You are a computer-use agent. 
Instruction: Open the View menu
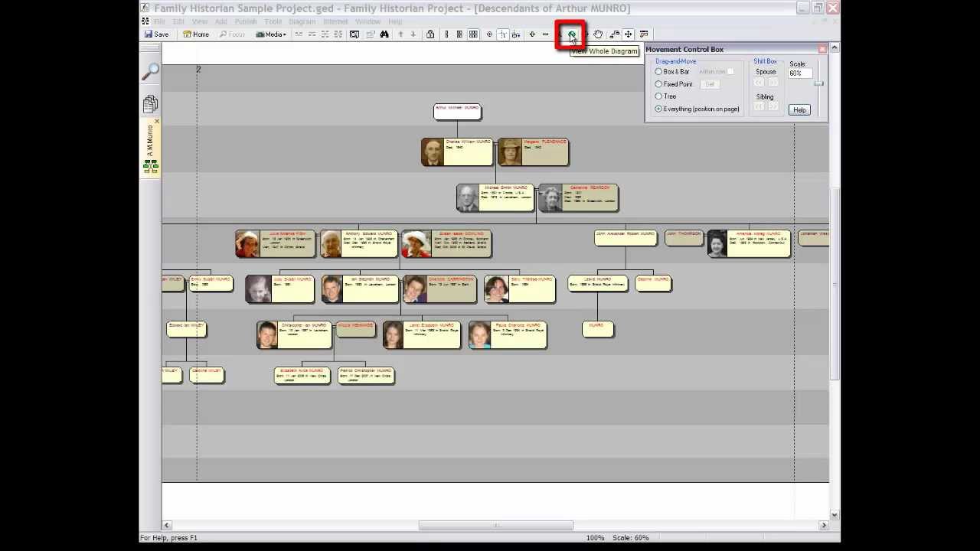pos(200,21)
